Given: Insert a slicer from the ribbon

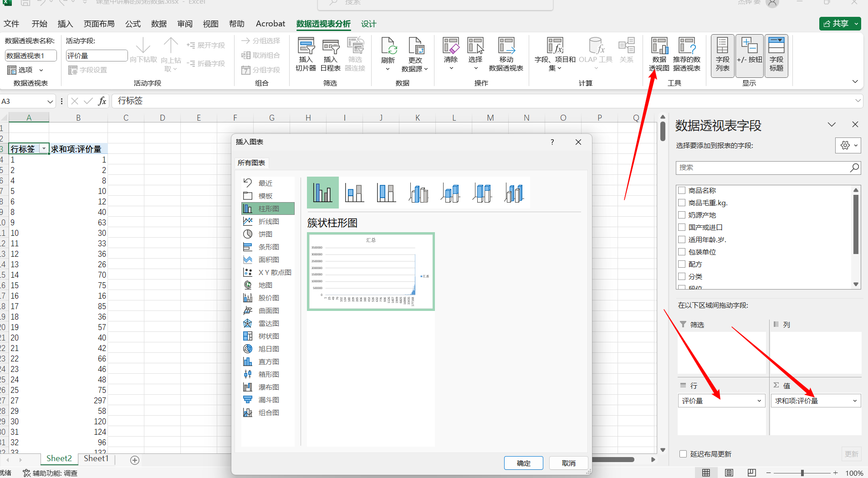Looking at the screenshot, I should coord(305,54).
